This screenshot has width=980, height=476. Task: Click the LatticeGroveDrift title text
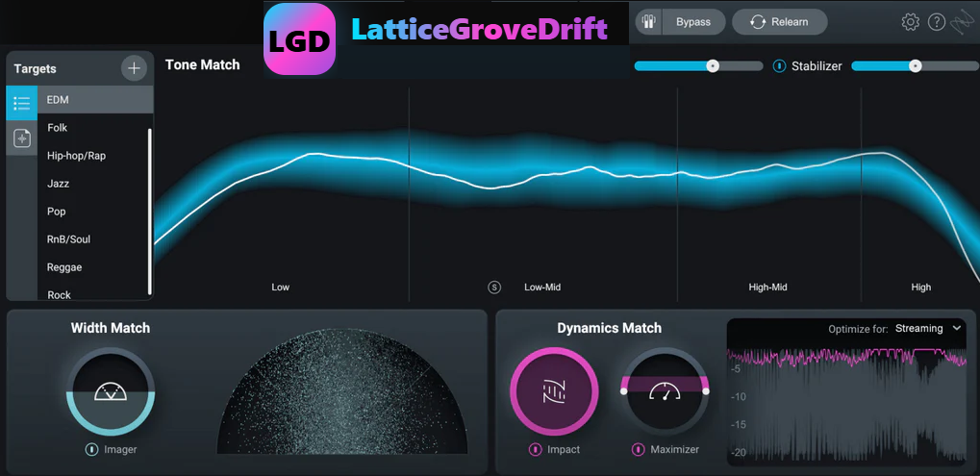click(479, 30)
